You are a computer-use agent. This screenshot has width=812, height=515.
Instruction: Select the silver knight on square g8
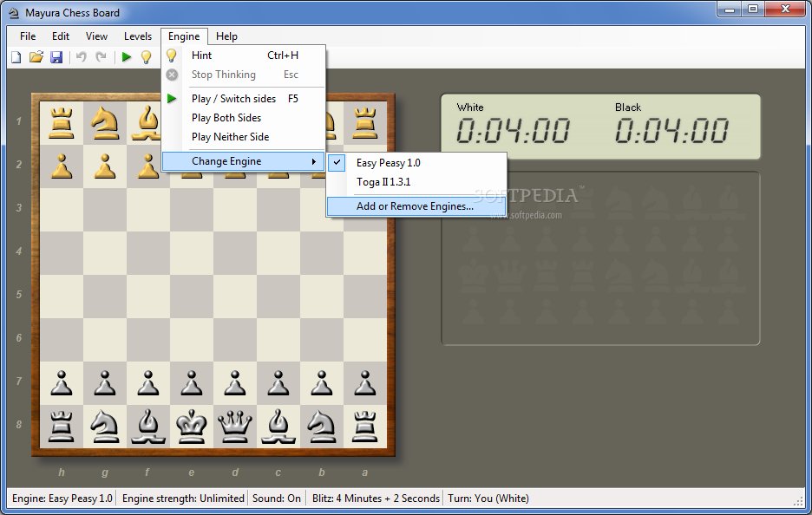click(105, 427)
